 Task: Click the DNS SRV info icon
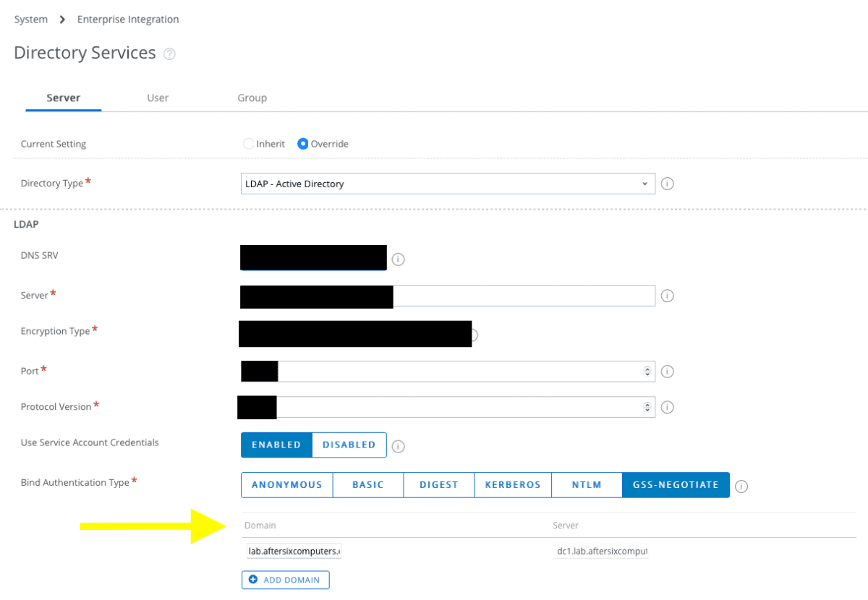click(398, 258)
